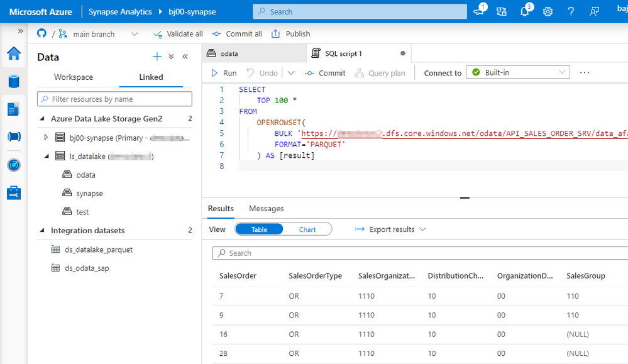This screenshot has height=364, width=628.
Task: Switch results view to Chart
Action: tap(307, 229)
